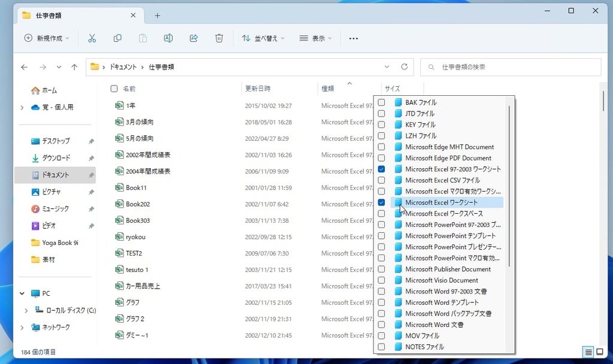Expand the ネットワーク tree node
This screenshot has height=364, width=613.
(x=22, y=327)
